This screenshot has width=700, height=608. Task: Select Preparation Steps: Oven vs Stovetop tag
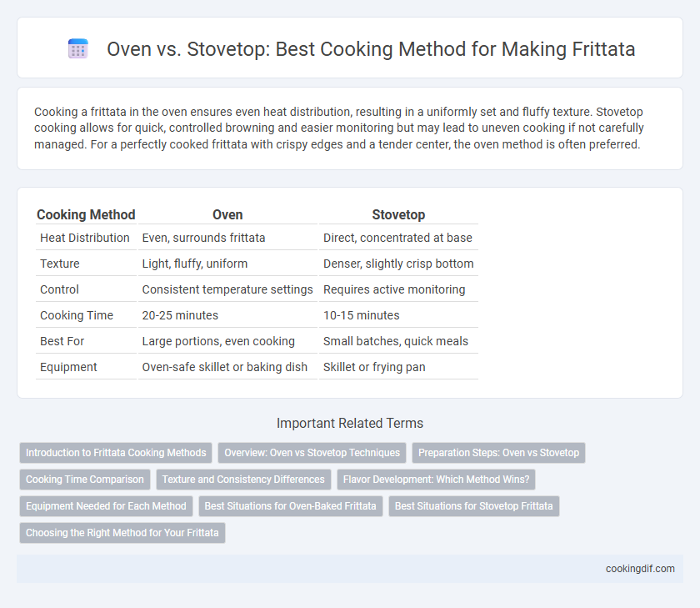click(498, 453)
